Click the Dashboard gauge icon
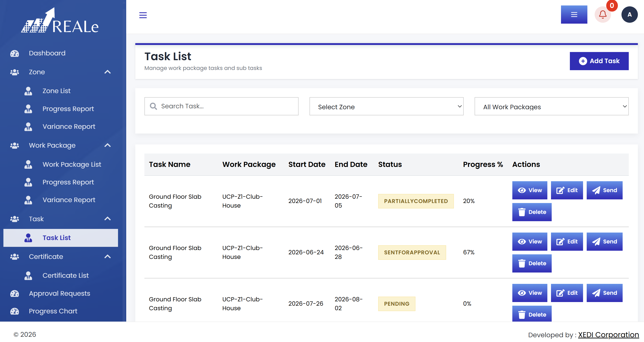 (x=15, y=53)
